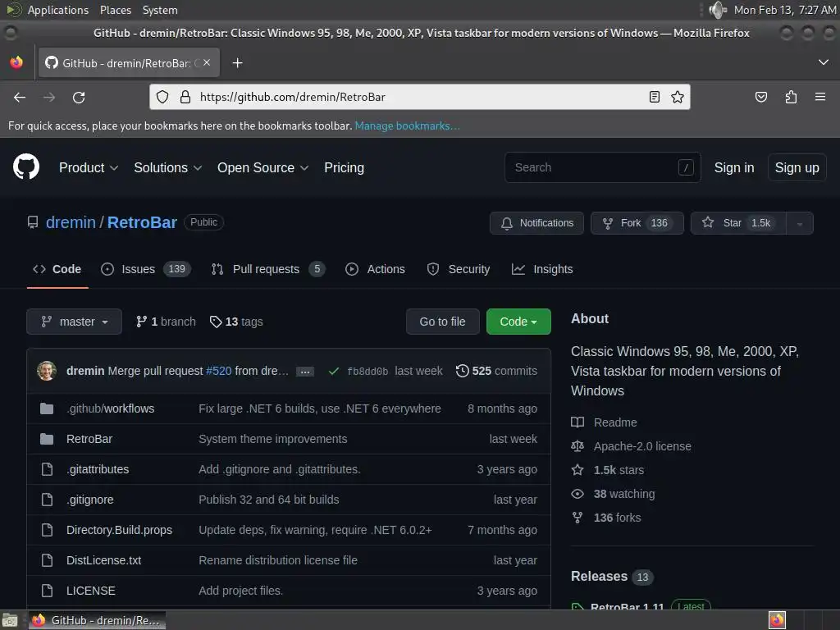Click the clock in top panel

point(785,10)
